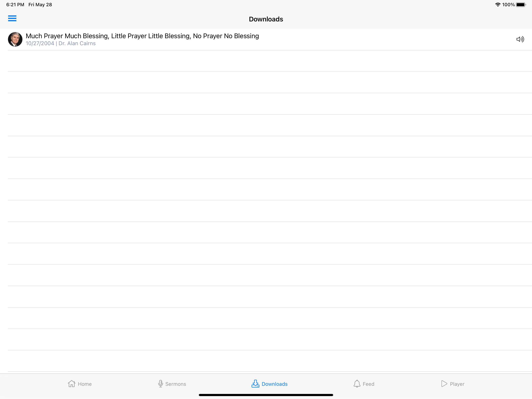Tap the microphone icon for Sermons
Screen dimensions: 532x399
(x=160, y=384)
